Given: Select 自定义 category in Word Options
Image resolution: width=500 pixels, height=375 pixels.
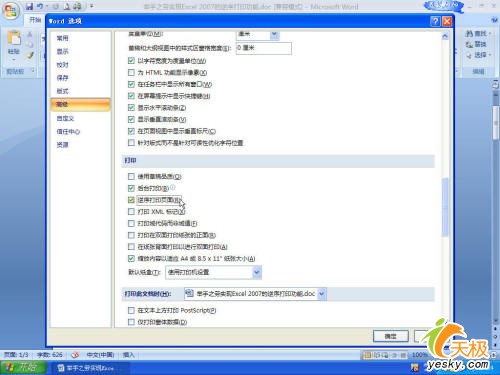Looking at the screenshot, I should point(65,118).
